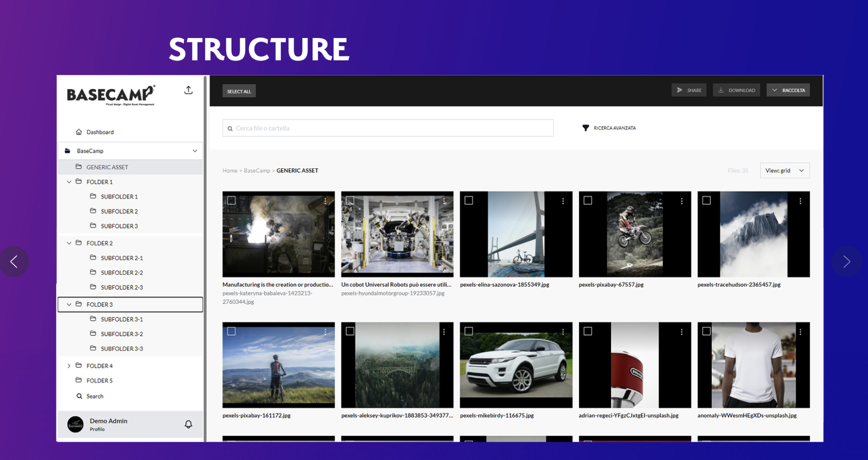Select checkbox on mountain clouds image
The height and width of the screenshot is (460, 868).
(x=706, y=201)
